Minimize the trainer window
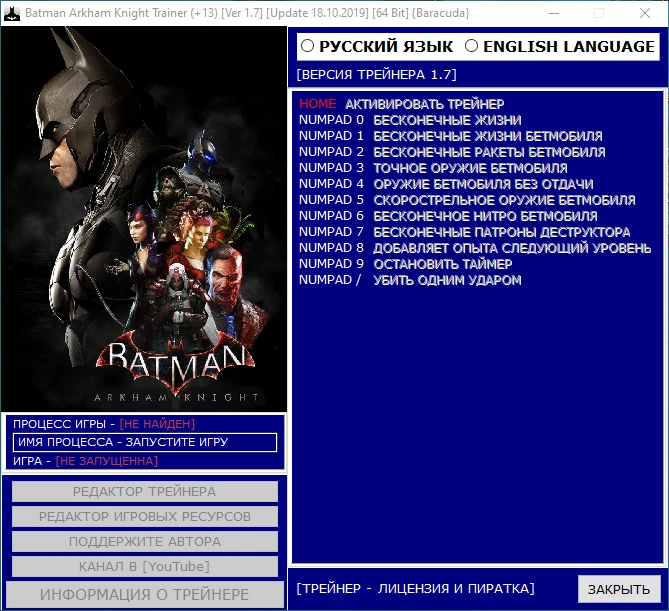This screenshot has height=611, width=669. pos(554,13)
